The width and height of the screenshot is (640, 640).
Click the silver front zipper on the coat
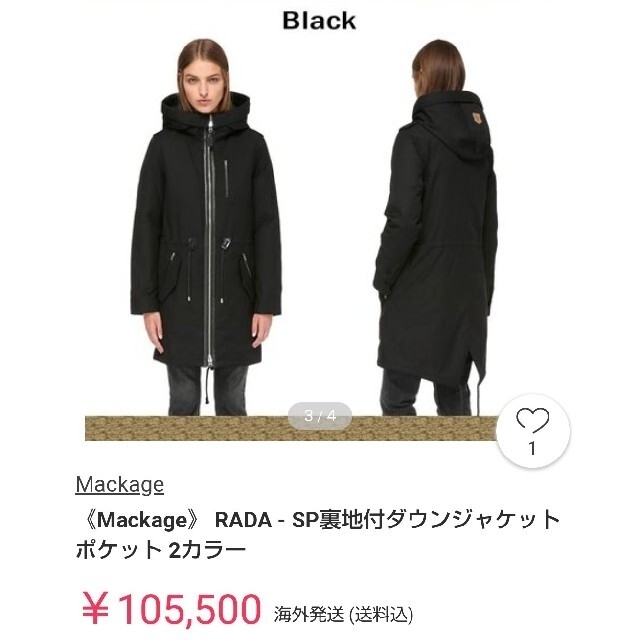tap(210, 241)
